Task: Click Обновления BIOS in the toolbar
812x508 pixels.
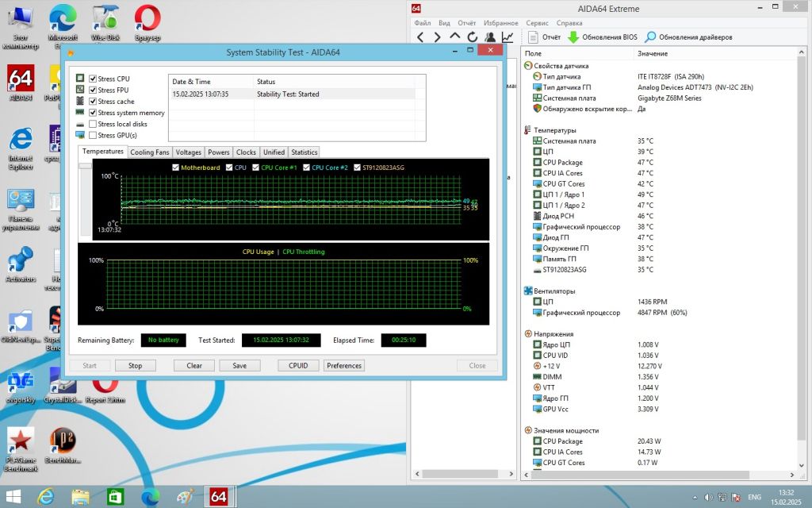Action: pyautogui.click(x=603, y=37)
